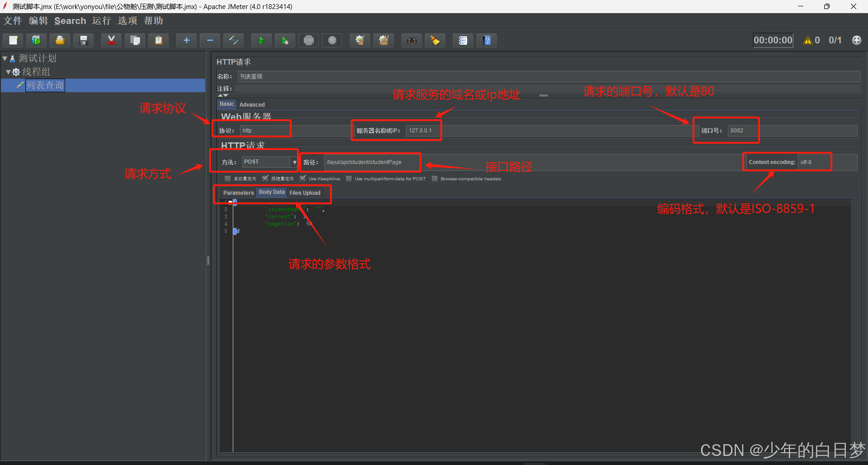Open the 选项 menu
The height and width of the screenshot is (465, 868).
[127, 21]
